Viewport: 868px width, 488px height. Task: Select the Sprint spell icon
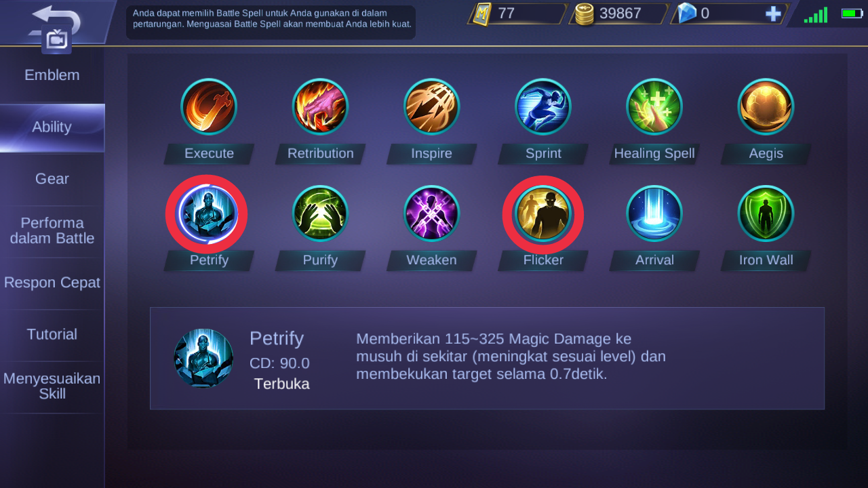tap(542, 106)
